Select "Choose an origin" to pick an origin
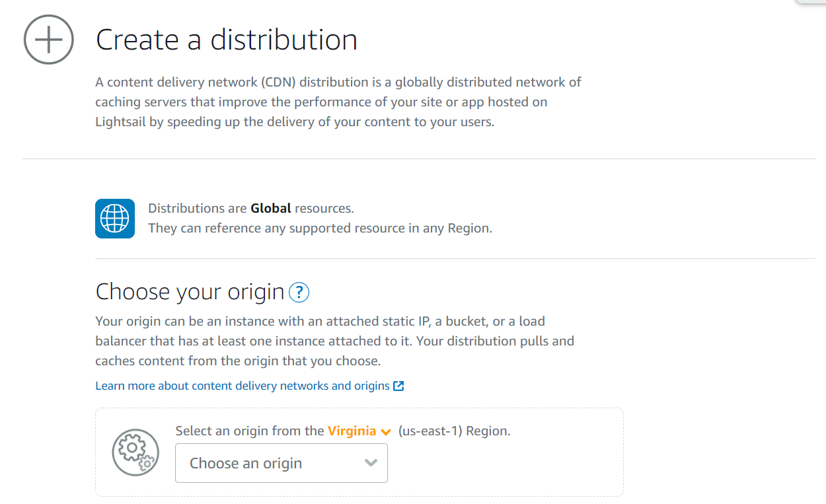Screen dimensions: 826x504 (x=281, y=463)
